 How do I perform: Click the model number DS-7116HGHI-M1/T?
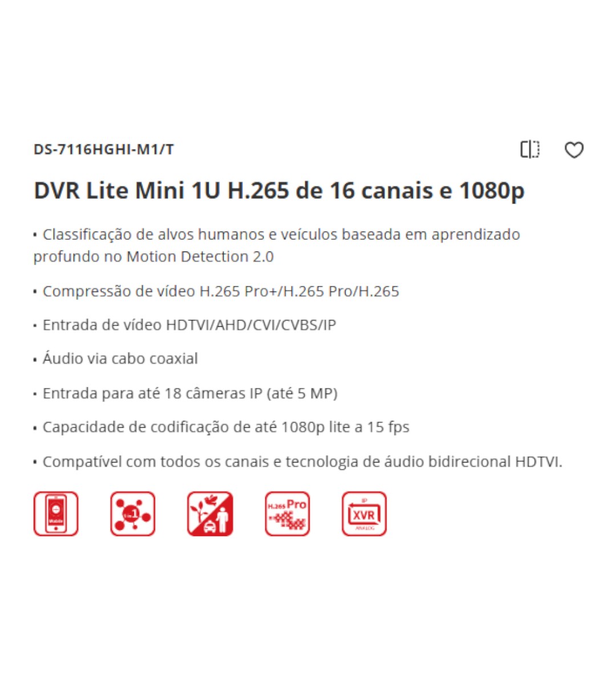(x=104, y=149)
